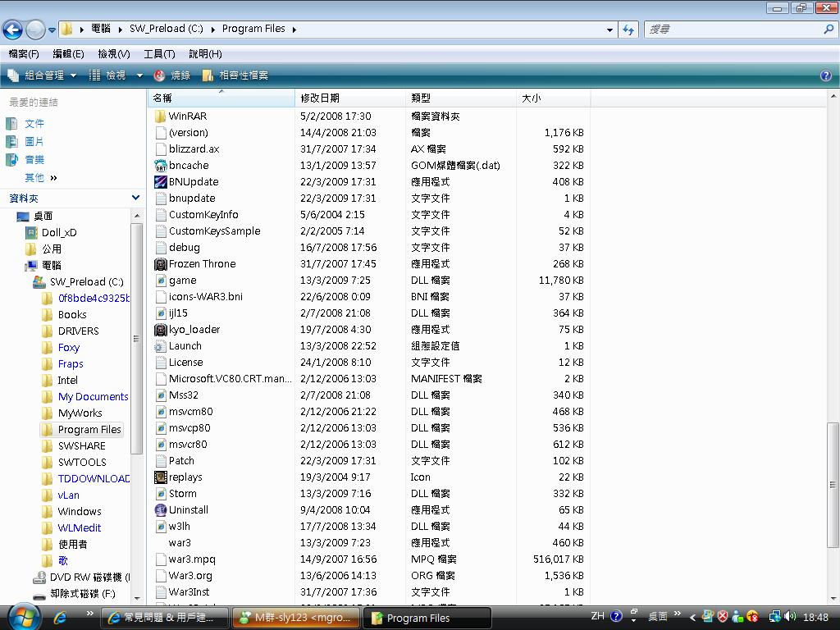Open the 檔案(F) menu
Viewport: 840px width, 630px height.
pyautogui.click(x=24, y=54)
